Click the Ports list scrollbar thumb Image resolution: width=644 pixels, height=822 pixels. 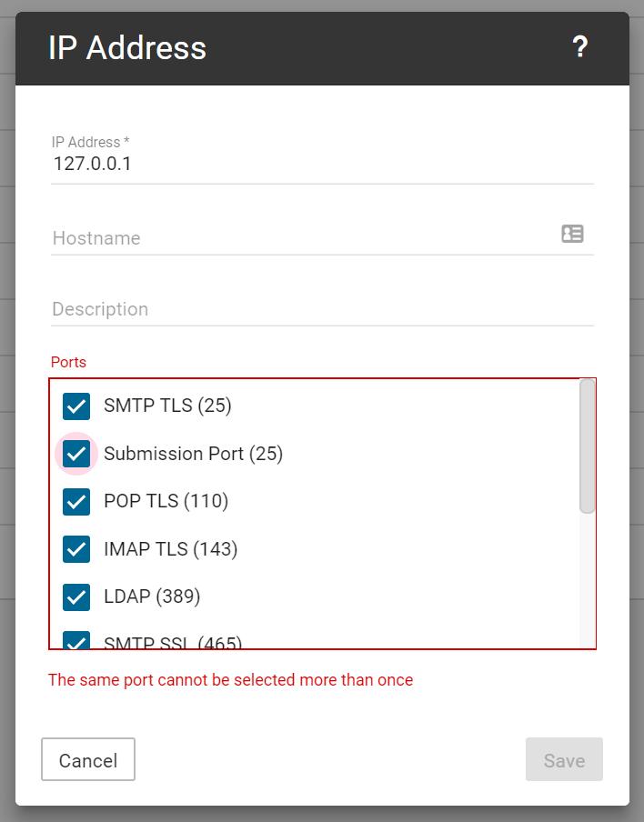coord(588,446)
